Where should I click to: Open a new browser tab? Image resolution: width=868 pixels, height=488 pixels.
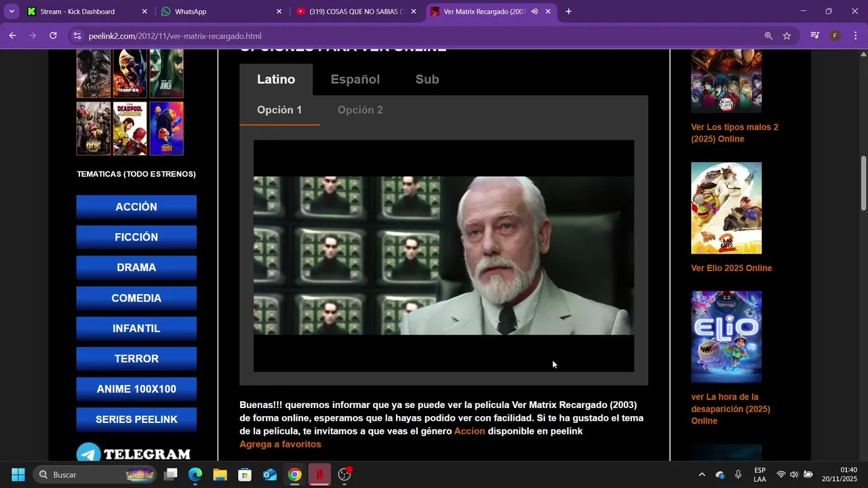[568, 12]
